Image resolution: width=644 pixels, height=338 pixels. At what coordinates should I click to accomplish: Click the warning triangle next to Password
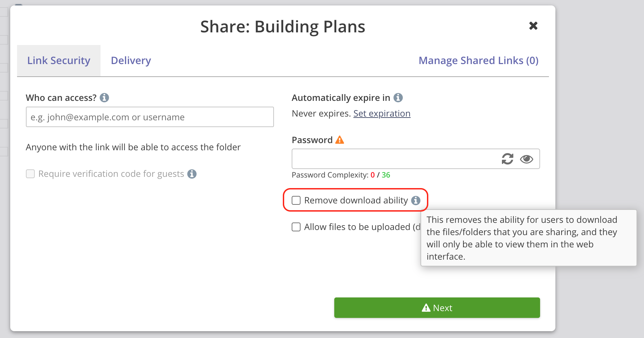[x=340, y=140]
